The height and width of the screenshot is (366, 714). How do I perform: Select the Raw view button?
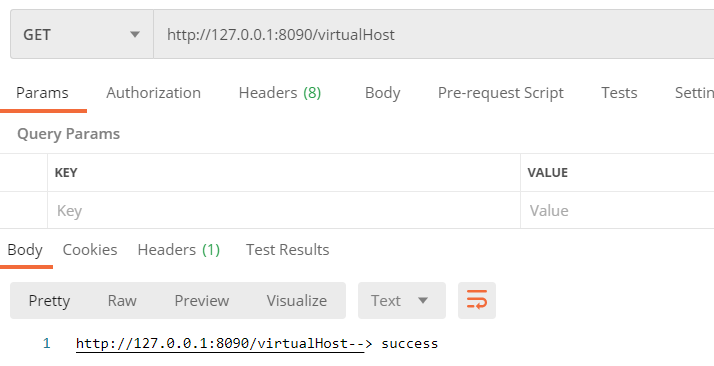tap(122, 300)
